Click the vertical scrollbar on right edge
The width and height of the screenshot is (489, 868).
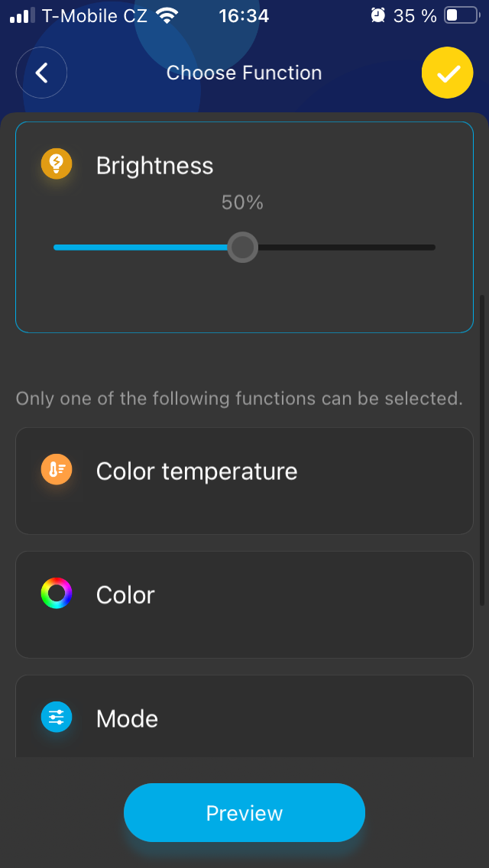(x=481, y=451)
